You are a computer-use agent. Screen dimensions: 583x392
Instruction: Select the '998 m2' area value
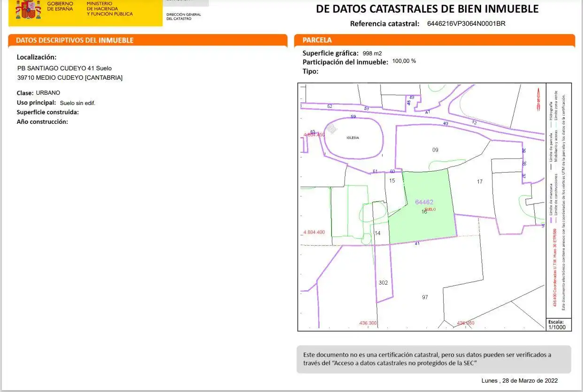pos(372,53)
